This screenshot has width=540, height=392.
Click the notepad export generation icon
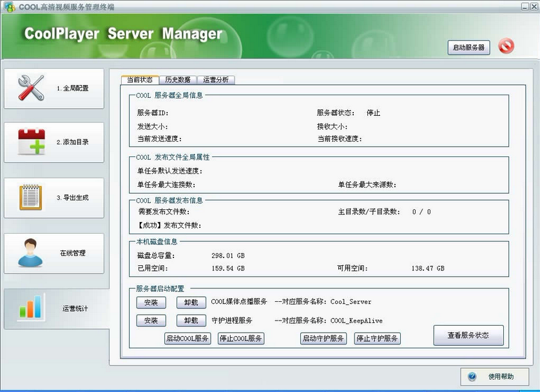click(31, 198)
